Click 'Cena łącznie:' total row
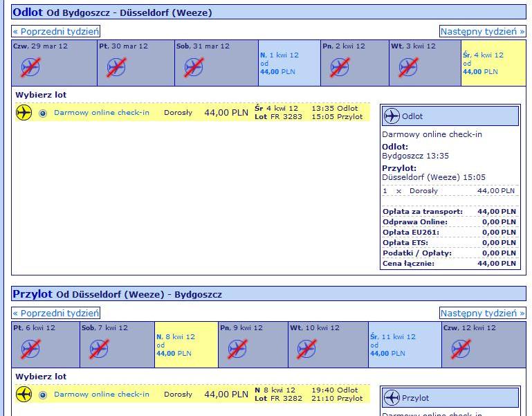Image resolution: width=532 pixels, height=416 pixels. coord(449,264)
